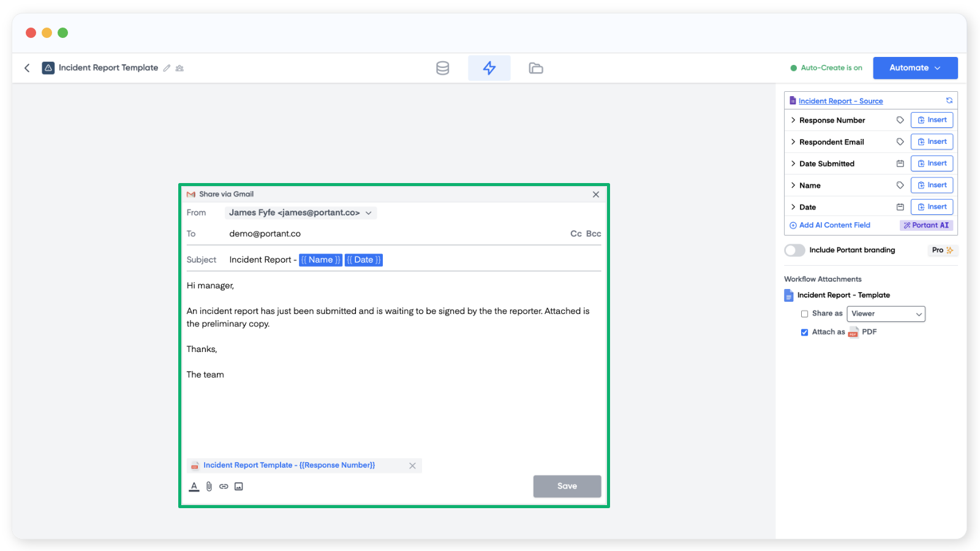Image resolution: width=980 pixels, height=551 pixels.
Task: Click the To recipient field with demo@portant.co
Action: tap(392, 233)
